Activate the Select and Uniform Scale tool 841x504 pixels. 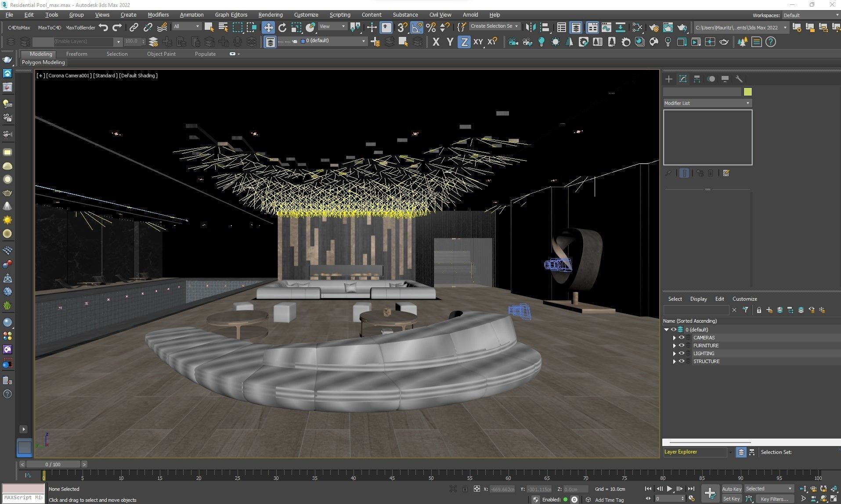[296, 27]
